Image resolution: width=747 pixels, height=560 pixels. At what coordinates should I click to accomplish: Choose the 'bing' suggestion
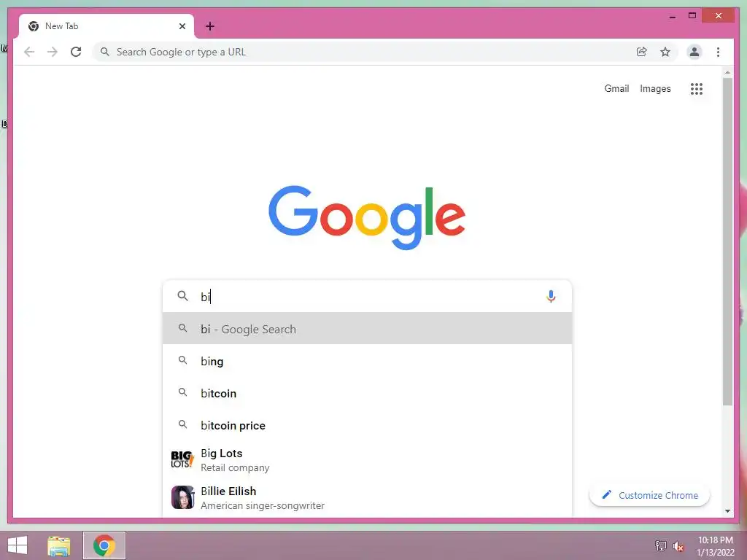pyautogui.click(x=367, y=361)
